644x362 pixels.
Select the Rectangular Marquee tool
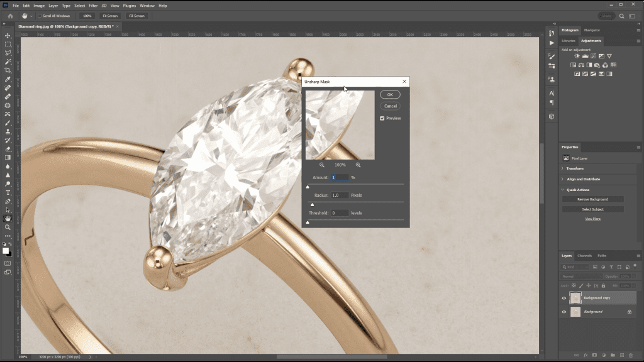pos(8,45)
